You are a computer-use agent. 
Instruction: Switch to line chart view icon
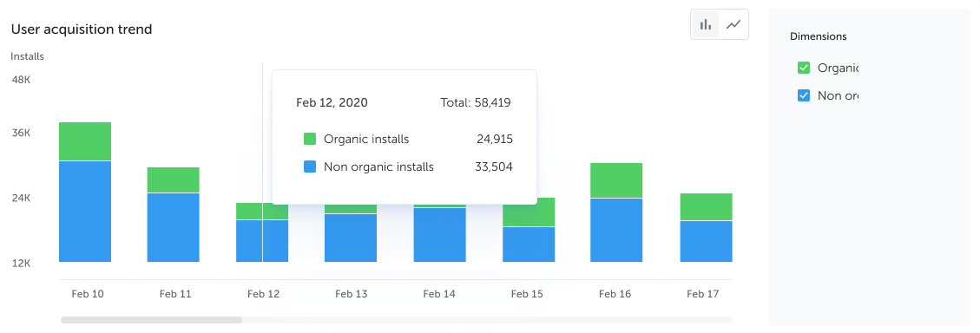pyautogui.click(x=733, y=25)
